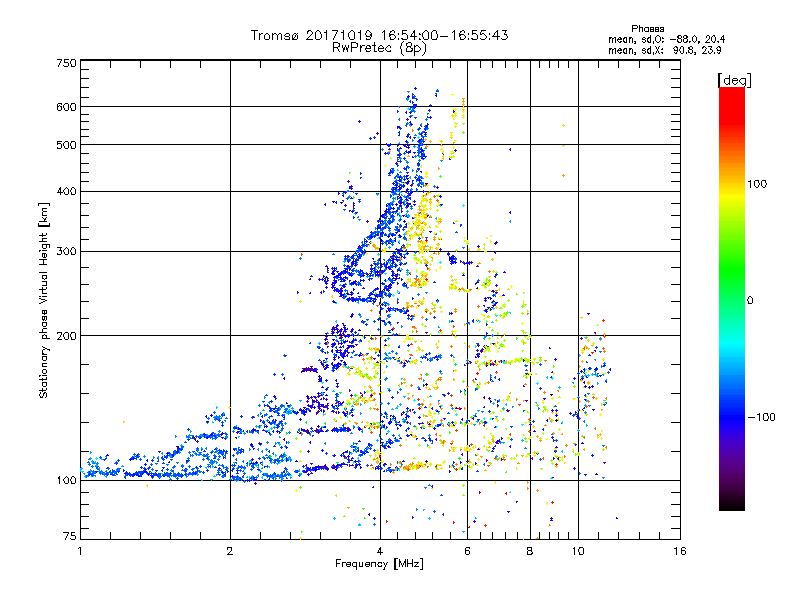
Task: Click the x-axis tick label '4'
Action: 380,551
